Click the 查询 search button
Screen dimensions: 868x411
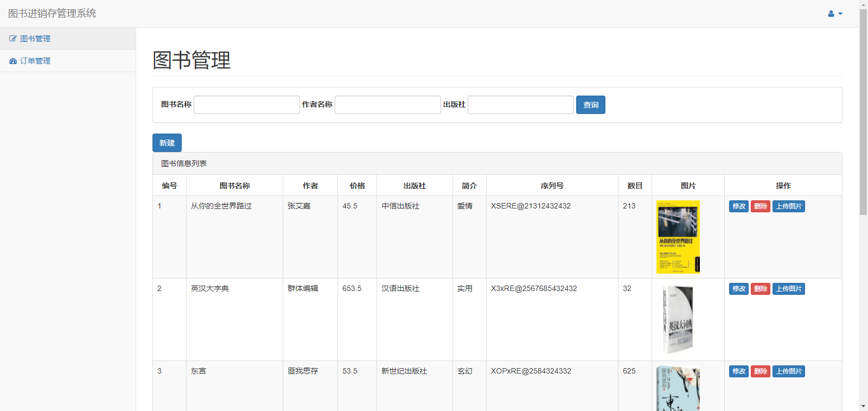pos(591,105)
